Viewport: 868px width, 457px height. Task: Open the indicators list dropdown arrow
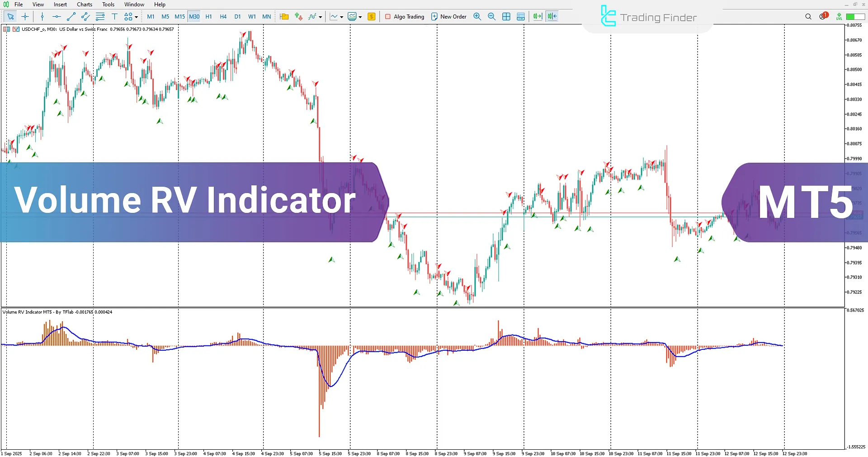pyautogui.click(x=321, y=17)
